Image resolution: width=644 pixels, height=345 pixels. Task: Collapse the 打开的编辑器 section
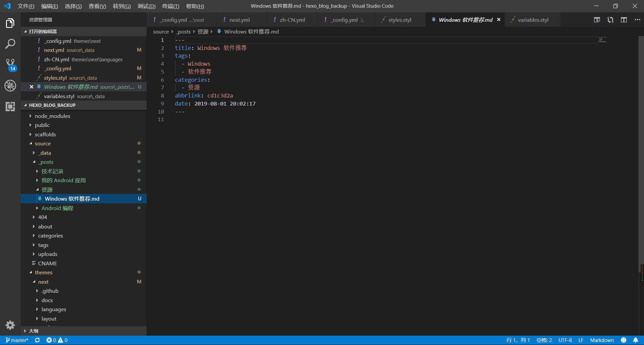tap(43, 31)
